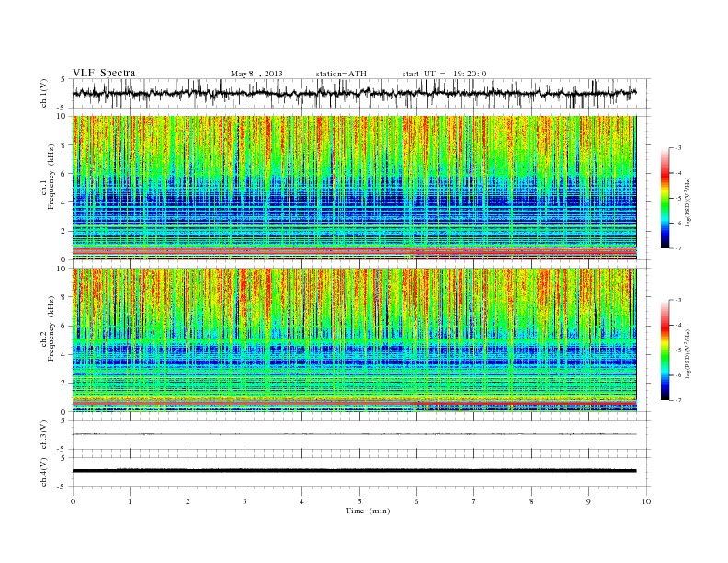Click time axis tick label "8"
The height and width of the screenshot is (563, 728).
(531, 501)
